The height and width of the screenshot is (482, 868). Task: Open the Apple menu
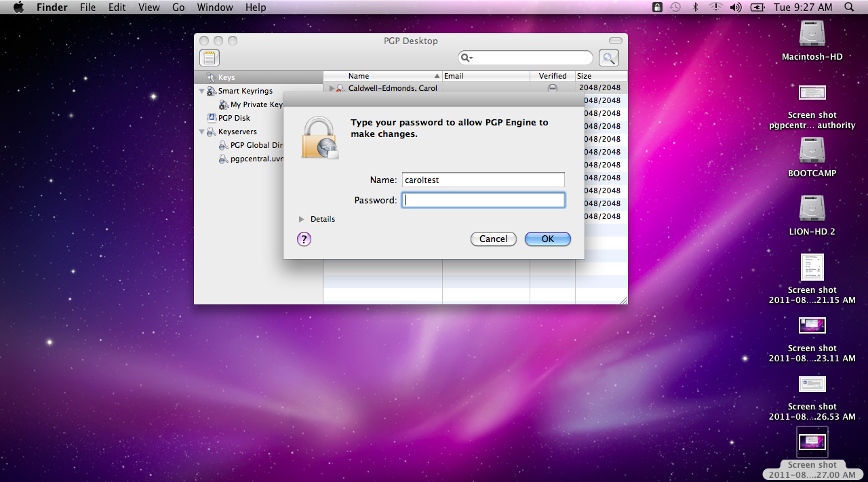coord(18,7)
